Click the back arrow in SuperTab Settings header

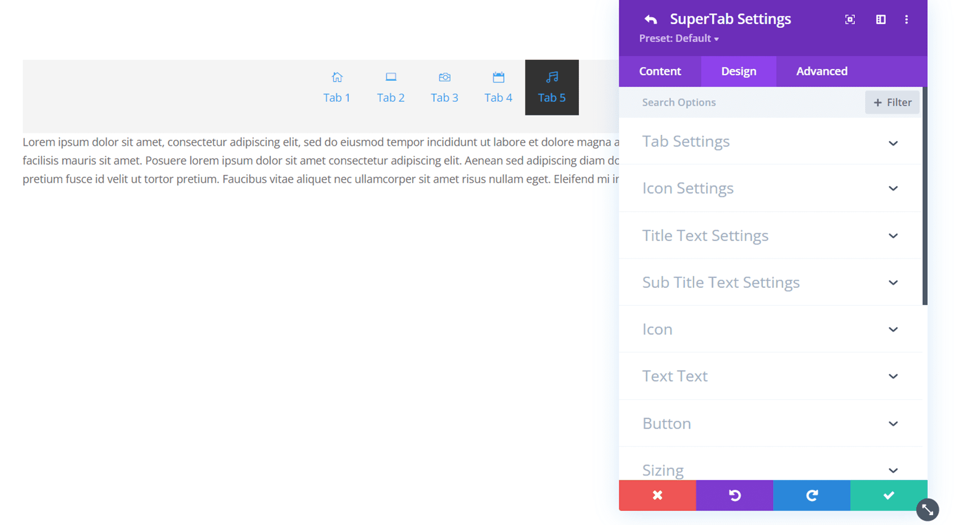coord(651,18)
